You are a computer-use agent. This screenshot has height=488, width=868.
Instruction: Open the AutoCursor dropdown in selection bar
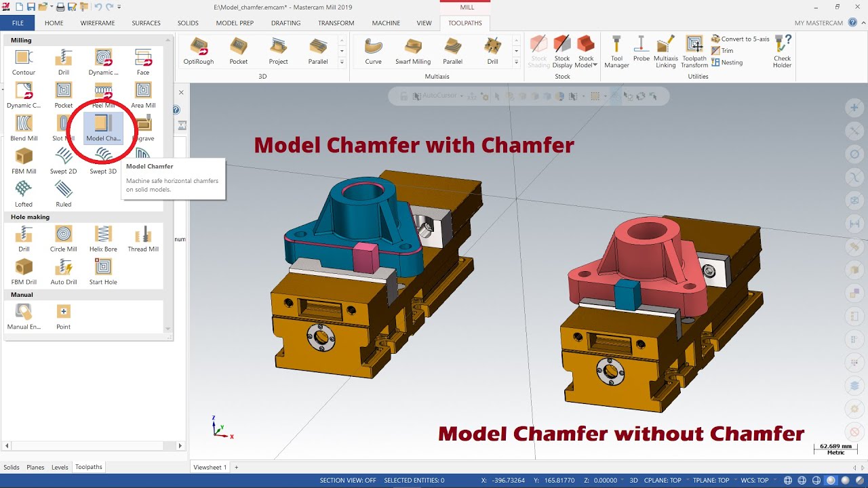point(462,96)
